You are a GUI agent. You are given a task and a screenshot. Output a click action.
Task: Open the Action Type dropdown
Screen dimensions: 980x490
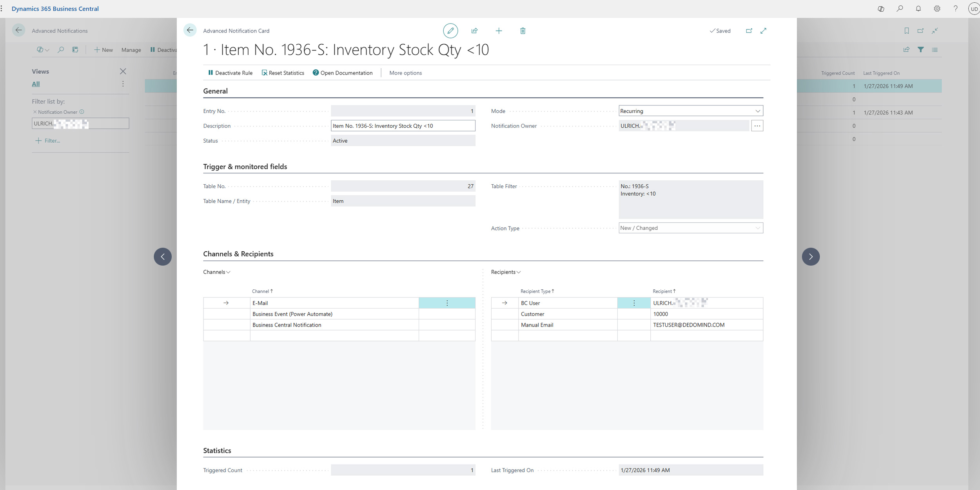click(x=691, y=228)
